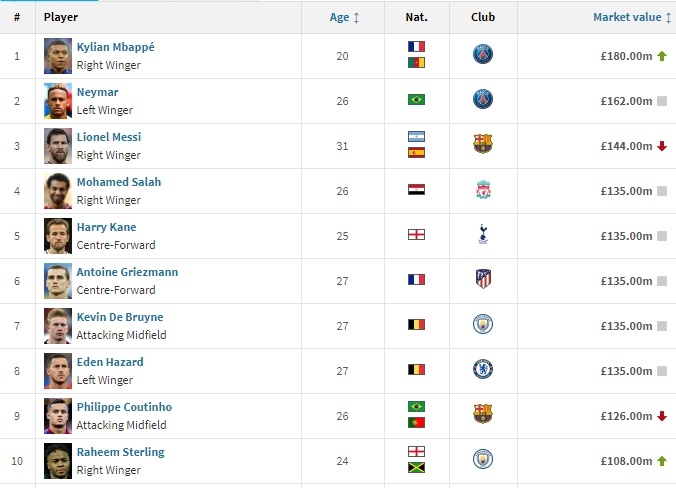Viewport: 676px width, 488px height.
Task: Click the Brazil flag in Neymar's row
Action: click(x=416, y=100)
